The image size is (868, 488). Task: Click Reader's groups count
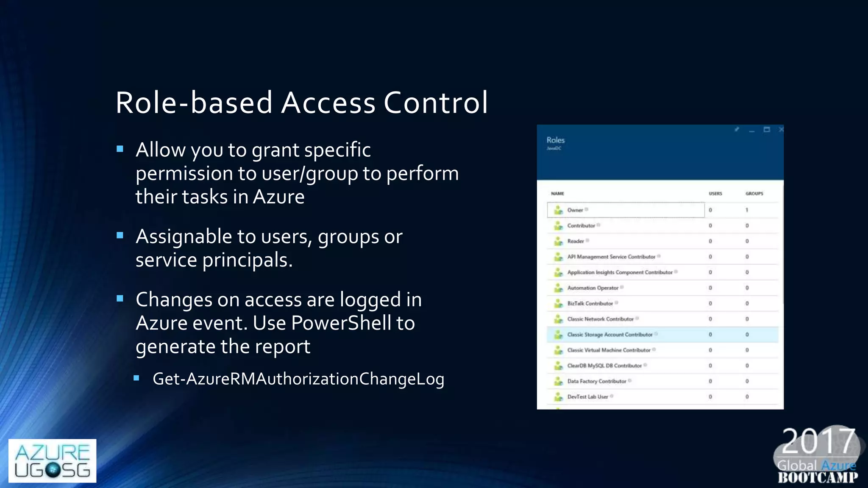coord(747,241)
